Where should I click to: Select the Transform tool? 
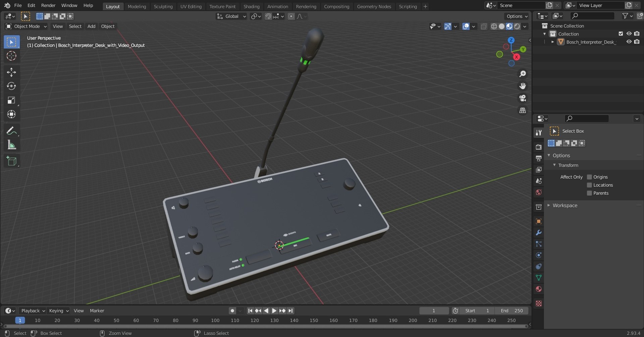(11, 114)
